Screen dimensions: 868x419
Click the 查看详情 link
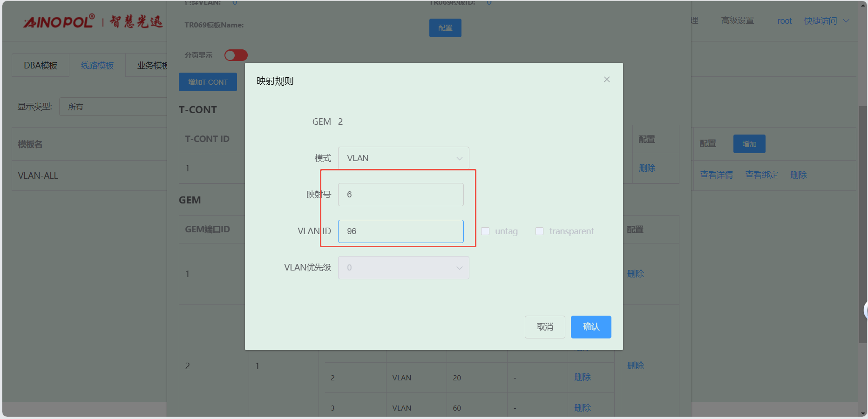pos(716,175)
